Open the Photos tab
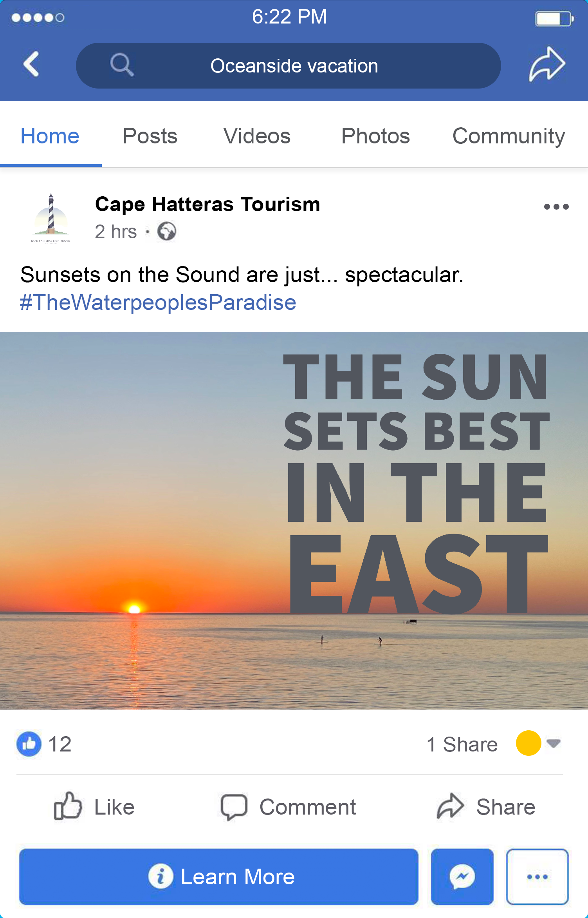The image size is (588, 918). pos(375,136)
